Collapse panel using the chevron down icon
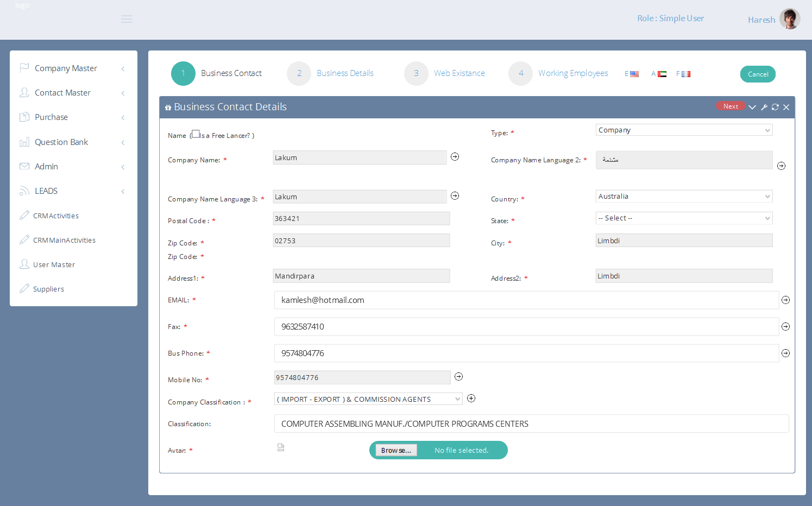Viewport: 812px width, 506px height. [x=752, y=107]
